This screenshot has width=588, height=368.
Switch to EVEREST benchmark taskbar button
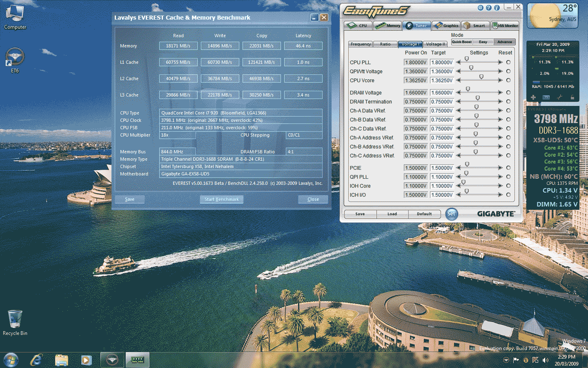click(137, 360)
